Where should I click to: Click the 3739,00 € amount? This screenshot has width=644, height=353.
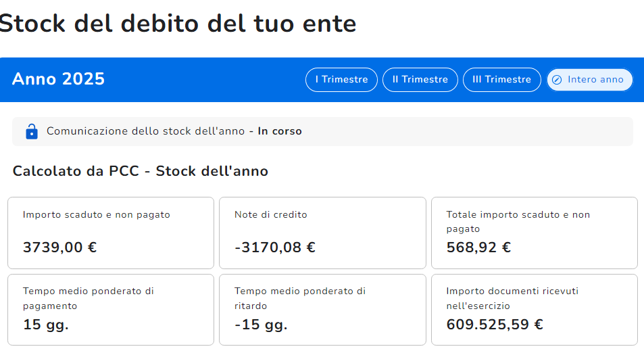click(60, 248)
